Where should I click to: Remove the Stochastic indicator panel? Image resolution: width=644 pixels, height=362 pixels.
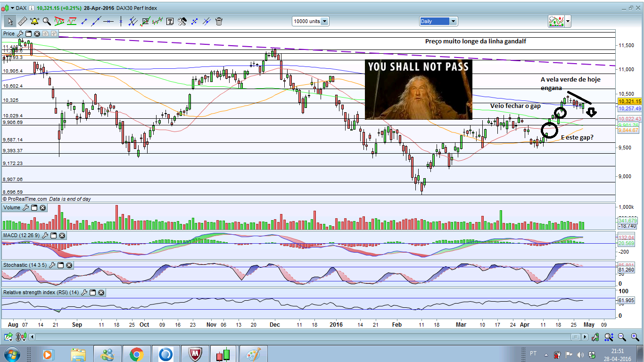click(x=69, y=265)
